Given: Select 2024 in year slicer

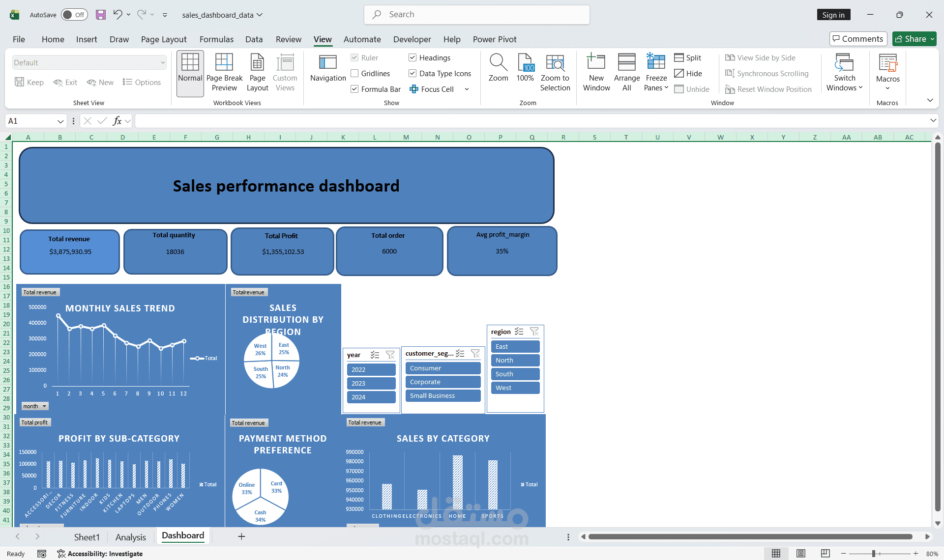Looking at the screenshot, I should click(371, 397).
